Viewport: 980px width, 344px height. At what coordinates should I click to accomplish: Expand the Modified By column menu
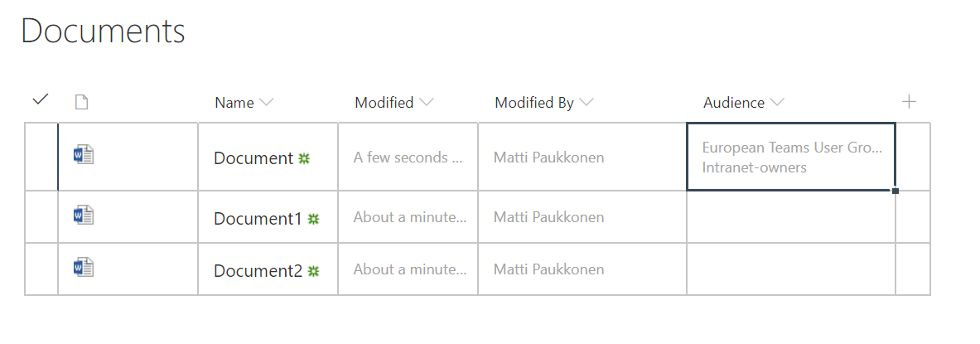pyautogui.click(x=586, y=103)
